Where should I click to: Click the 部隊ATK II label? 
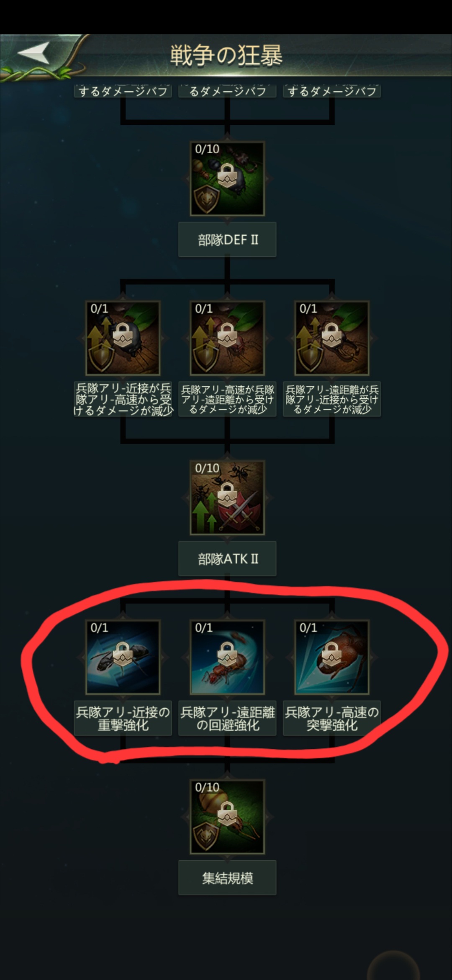227,559
